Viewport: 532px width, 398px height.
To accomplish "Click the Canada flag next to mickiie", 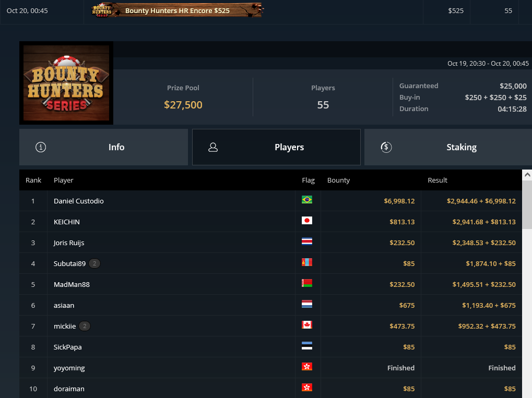I will pyautogui.click(x=306, y=325).
